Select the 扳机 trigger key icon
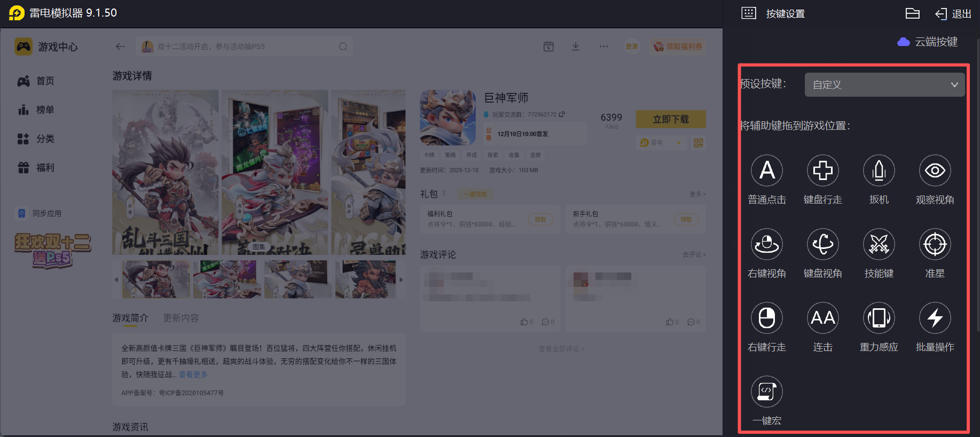Image resolution: width=980 pixels, height=437 pixels. point(879,171)
